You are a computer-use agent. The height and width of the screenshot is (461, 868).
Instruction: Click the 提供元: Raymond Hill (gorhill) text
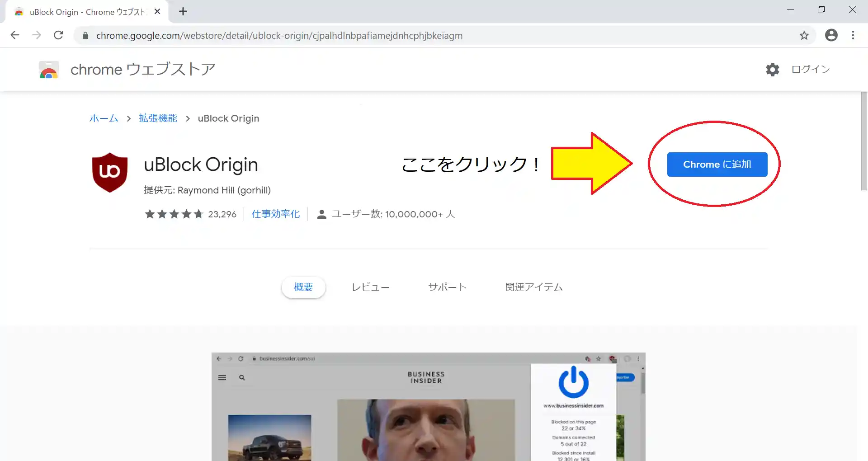(x=207, y=190)
